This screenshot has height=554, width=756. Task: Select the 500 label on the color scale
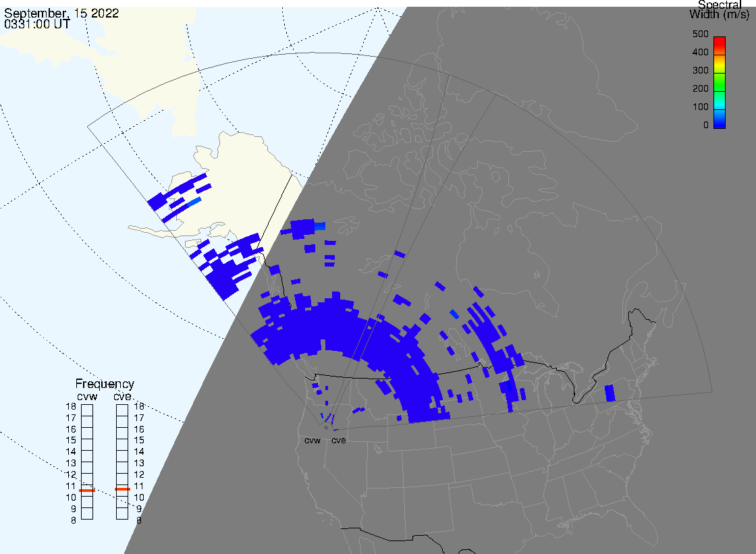pyautogui.click(x=701, y=34)
